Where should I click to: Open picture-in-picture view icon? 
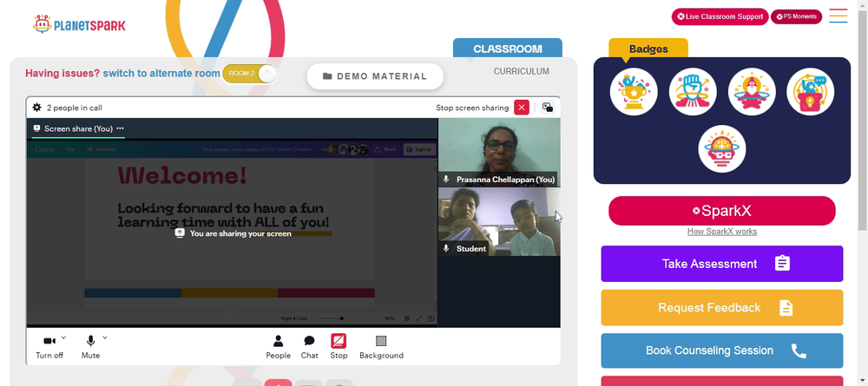pos(548,108)
